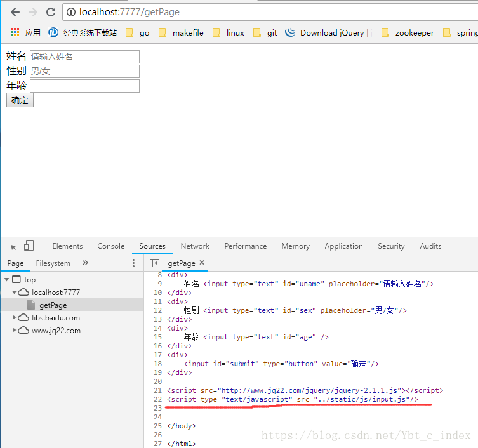Click the id="submit" attribute in code
This screenshot has height=448, width=478.
(x=236, y=364)
